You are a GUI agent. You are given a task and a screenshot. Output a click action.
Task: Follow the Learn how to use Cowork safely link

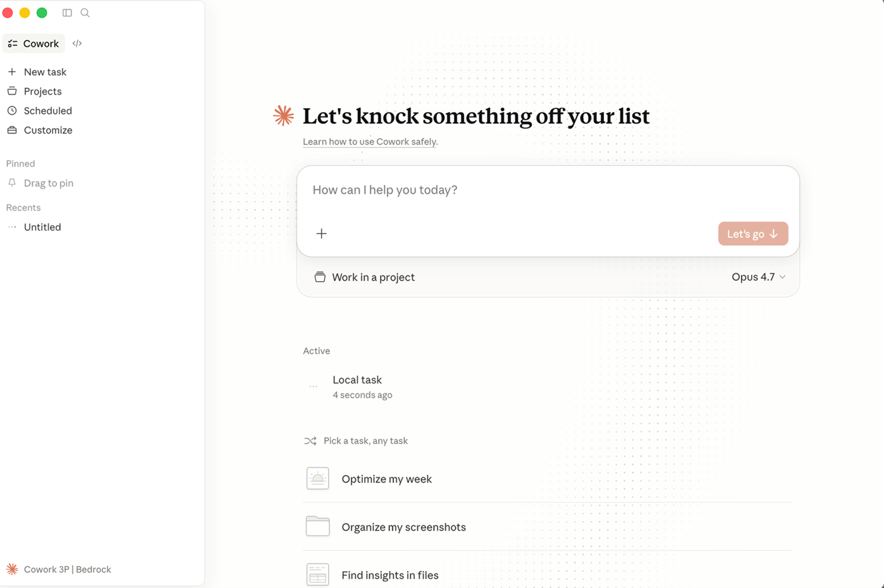tap(370, 142)
